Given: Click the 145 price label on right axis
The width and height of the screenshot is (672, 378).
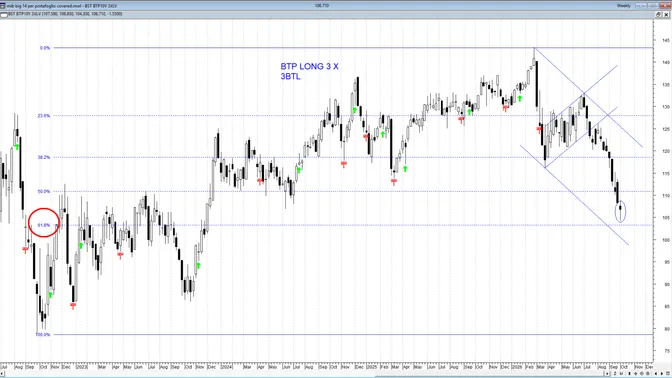Looking at the screenshot, I should (x=666, y=40).
